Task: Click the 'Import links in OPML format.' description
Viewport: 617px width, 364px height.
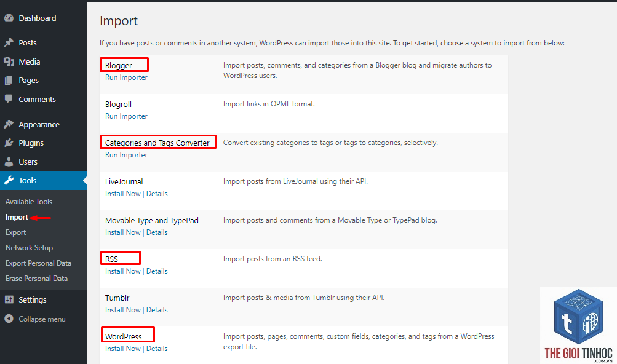Action: click(269, 104)
